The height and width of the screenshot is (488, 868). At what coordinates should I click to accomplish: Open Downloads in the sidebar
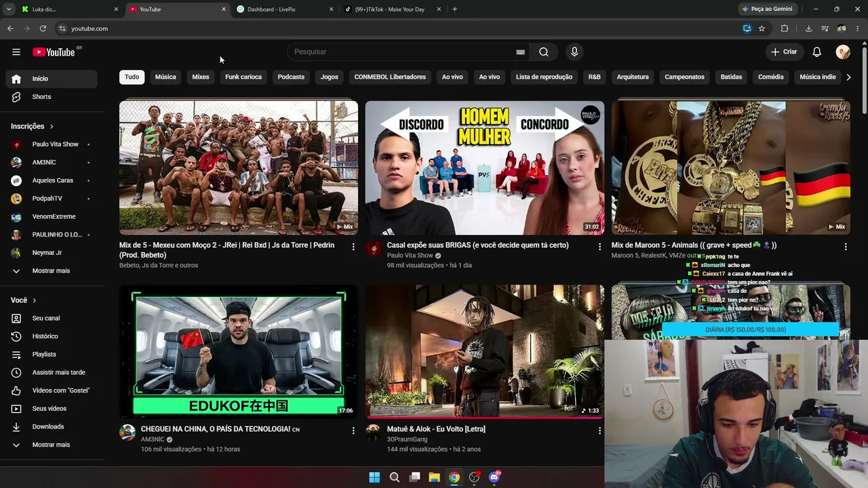[x=52, y=427]
